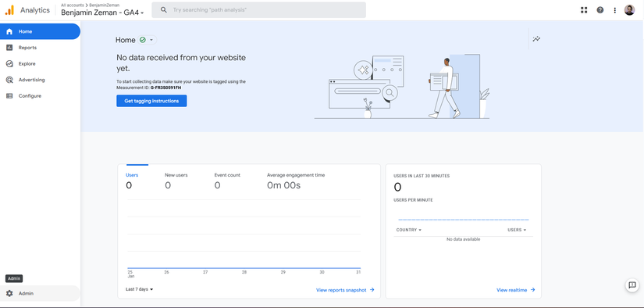Click the Admin gear icon
This screenshot has height=308, width=644.
pos(9,293)
